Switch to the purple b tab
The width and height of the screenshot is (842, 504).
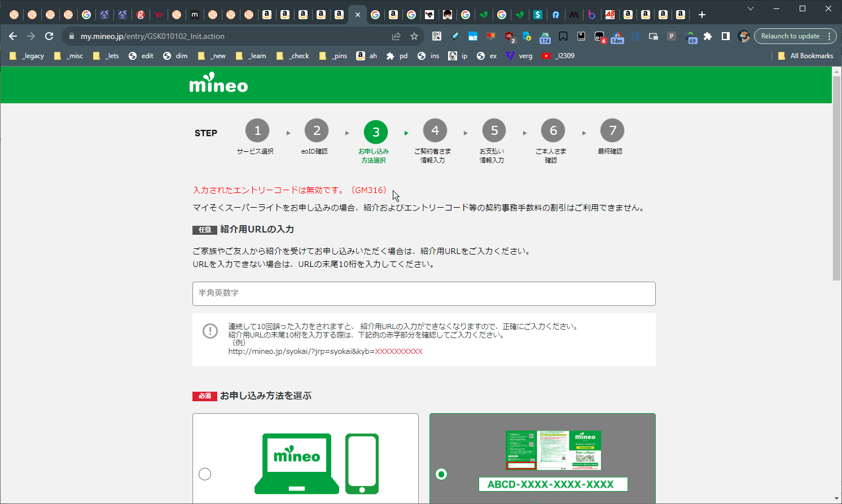pyautogui.click(x=592, y=15)
